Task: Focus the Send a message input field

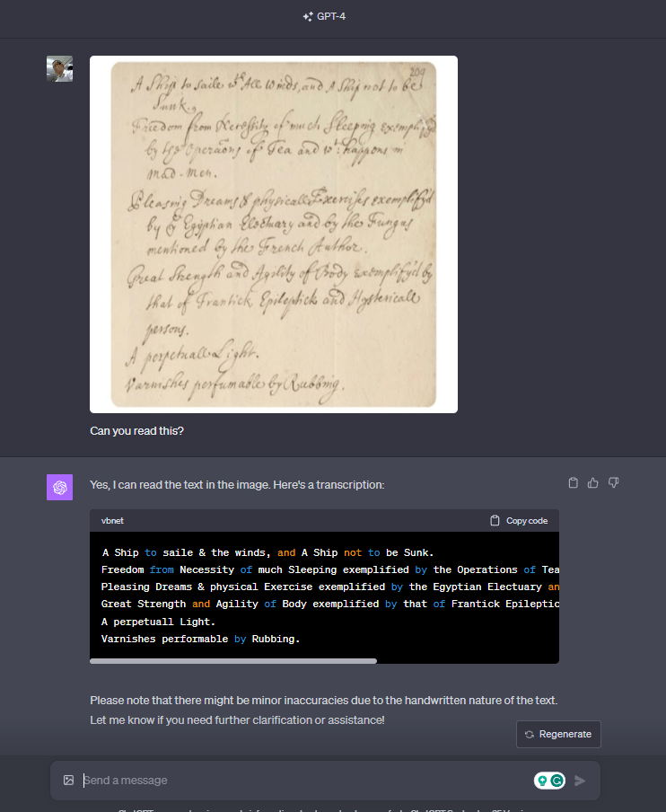Action: 305,781
